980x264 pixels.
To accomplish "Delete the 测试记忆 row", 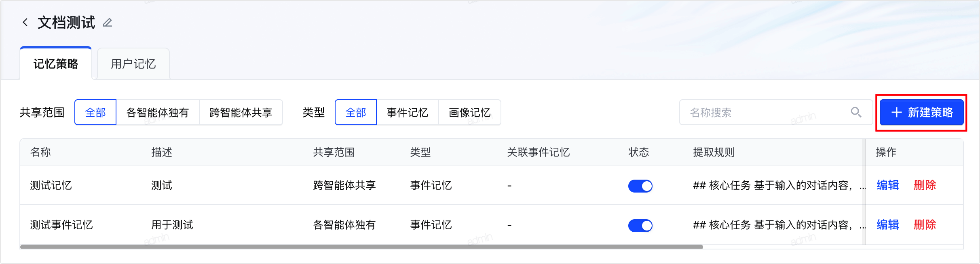I will click(925, 185).
